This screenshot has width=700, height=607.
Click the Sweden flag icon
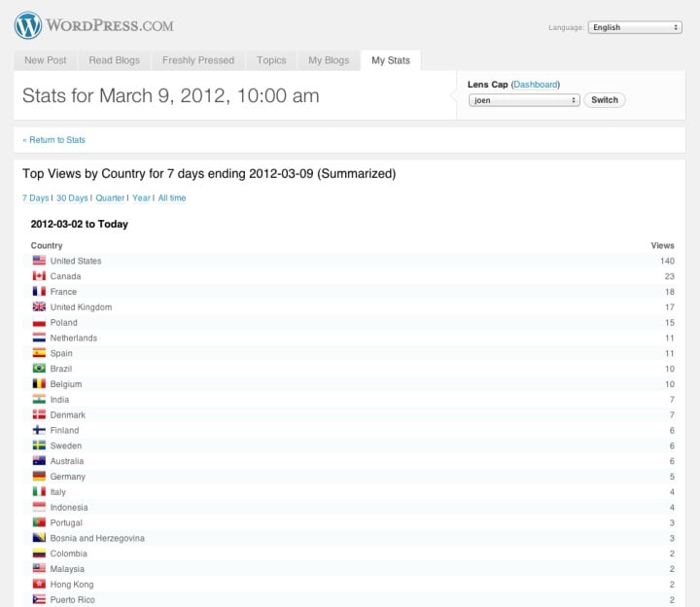[x=39, y=446]
